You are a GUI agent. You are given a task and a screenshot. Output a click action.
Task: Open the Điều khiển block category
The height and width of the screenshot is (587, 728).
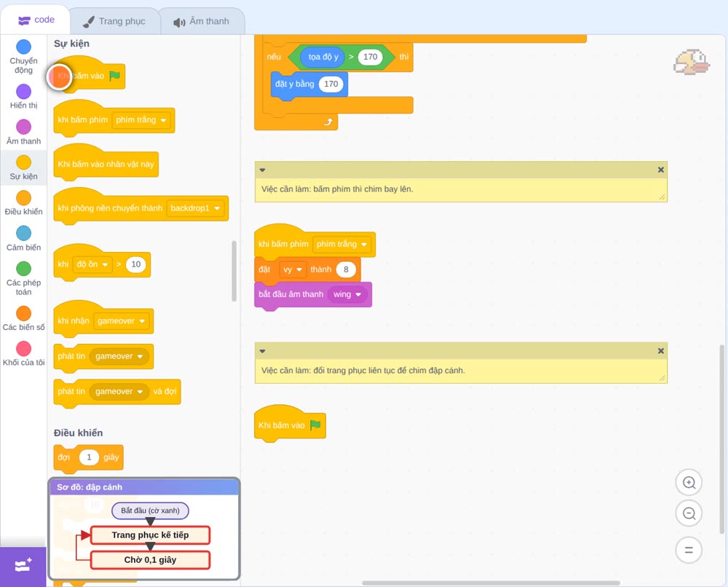coord(23,203)
